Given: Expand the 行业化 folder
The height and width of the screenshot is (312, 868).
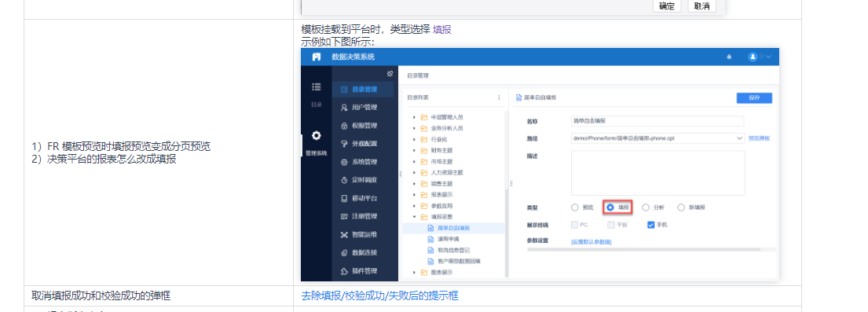Looking at the screenshot, I should pyautogui.click(x=414, y=139).
